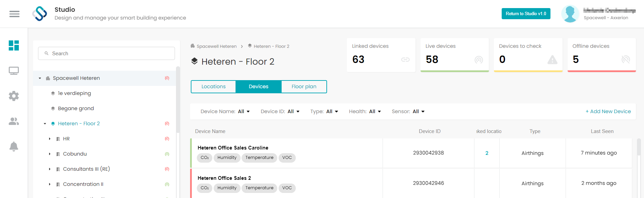This screenshot has height=198, width=644.
Task: Click the location tree Search field
Action: point(106,54)
